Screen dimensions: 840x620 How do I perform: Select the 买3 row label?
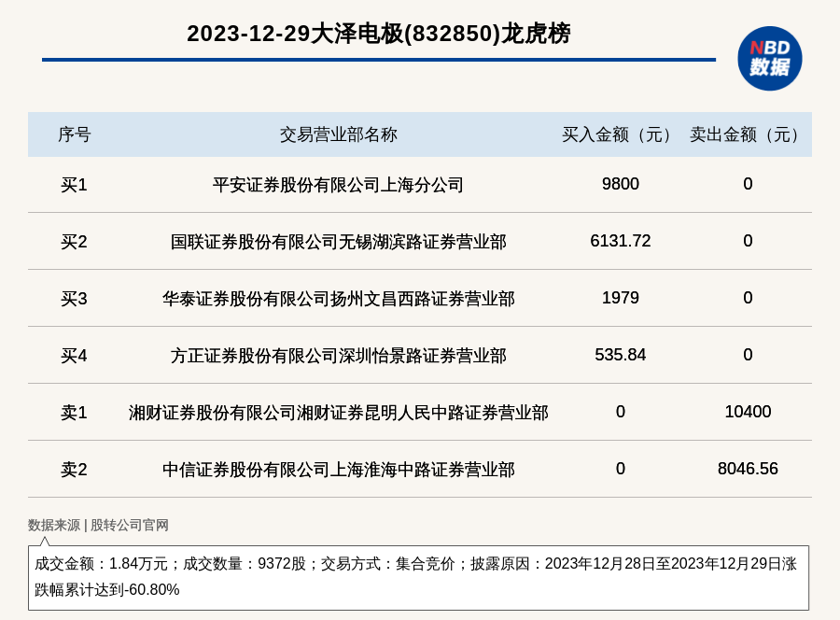click(x=74, y=299)
